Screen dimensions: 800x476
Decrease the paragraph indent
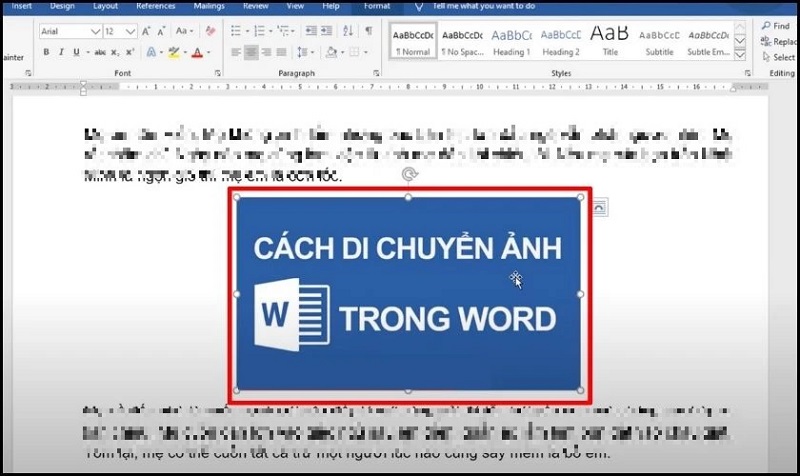tap(311, 31)
